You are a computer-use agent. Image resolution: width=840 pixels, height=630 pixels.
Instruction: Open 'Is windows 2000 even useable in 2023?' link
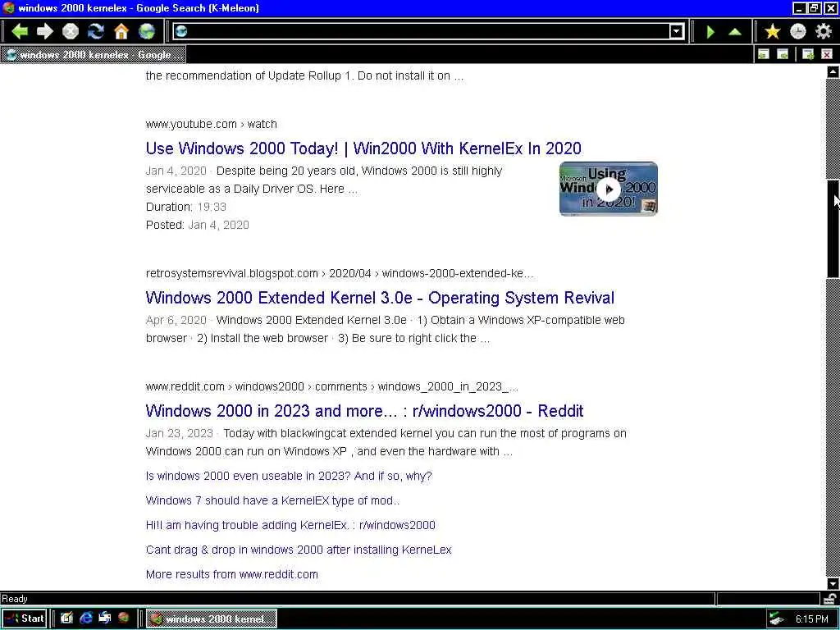tap(289, 476)
